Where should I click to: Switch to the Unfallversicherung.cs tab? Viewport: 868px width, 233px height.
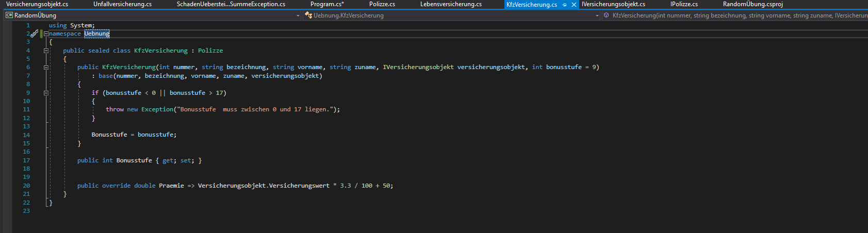point(122,4)
